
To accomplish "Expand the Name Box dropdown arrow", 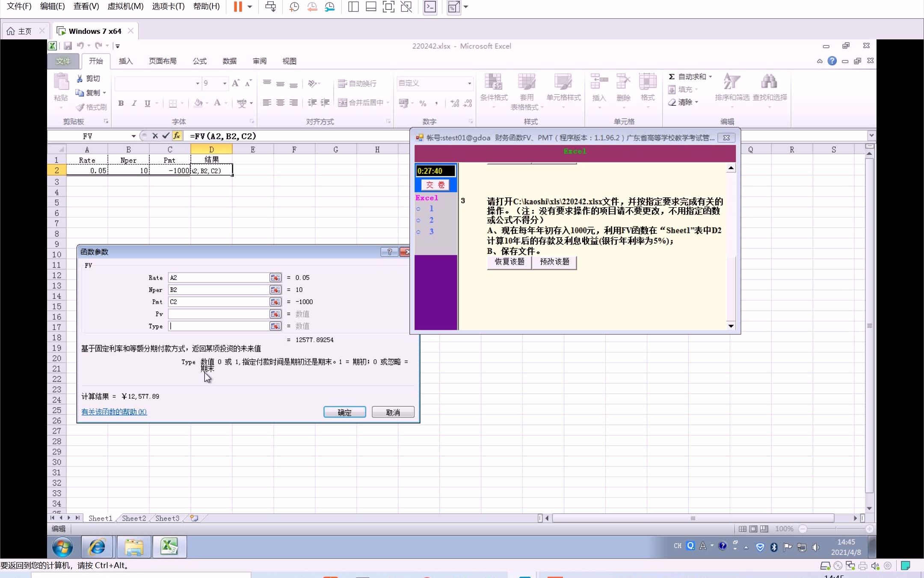I will 133,136.
